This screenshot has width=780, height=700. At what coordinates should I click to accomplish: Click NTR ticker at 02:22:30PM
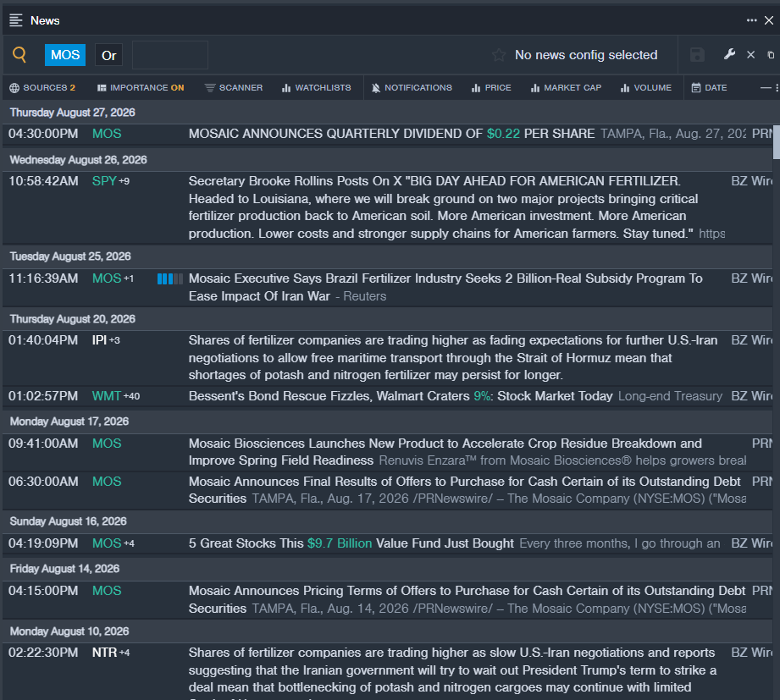(x=104, y=653)
